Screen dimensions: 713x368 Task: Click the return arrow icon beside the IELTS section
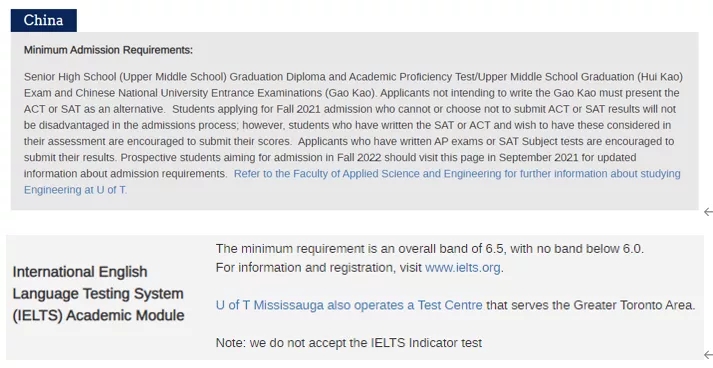(708, 355)
